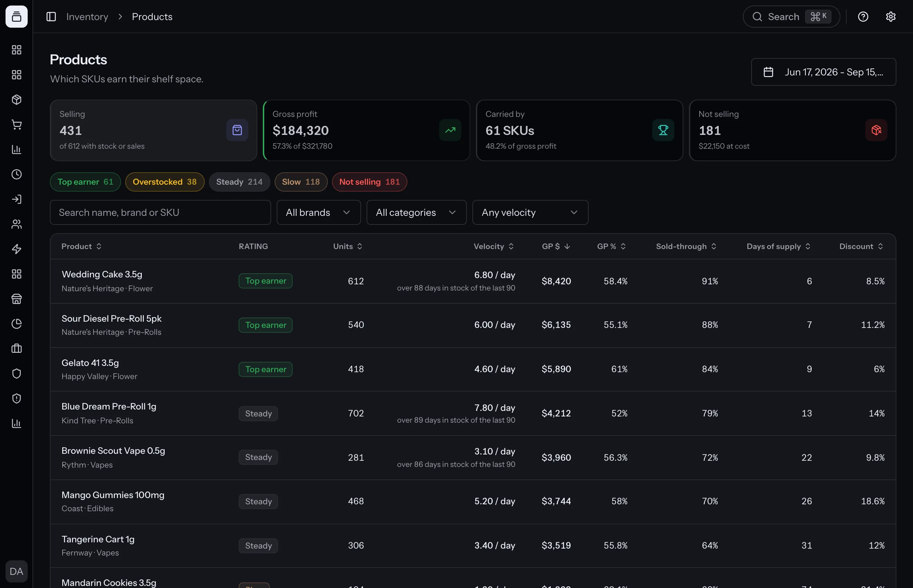The width and height of the screenshot is (913, 588).
Task: Open the clock icon in sidebar
Action: pyautogui.click(x=16, y=174)
